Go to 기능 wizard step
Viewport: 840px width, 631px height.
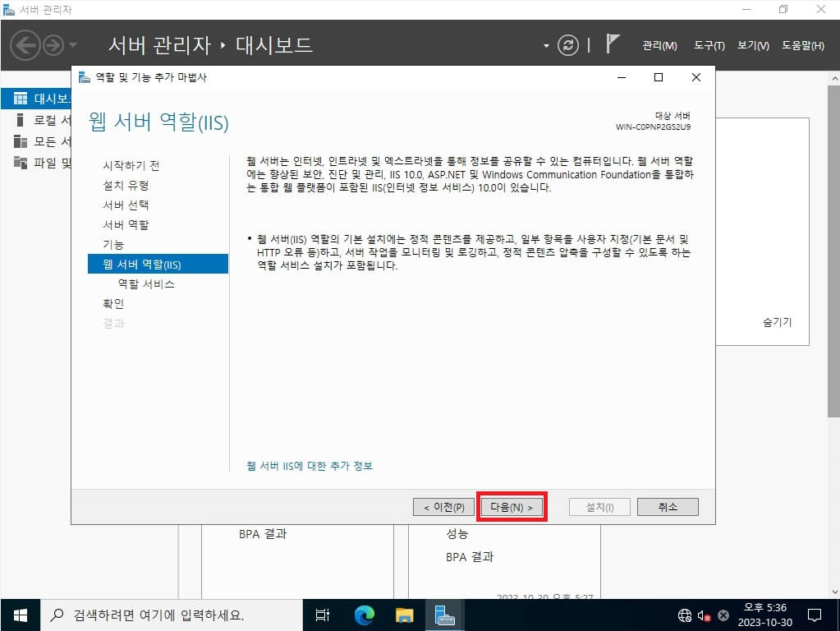(113, 245)
